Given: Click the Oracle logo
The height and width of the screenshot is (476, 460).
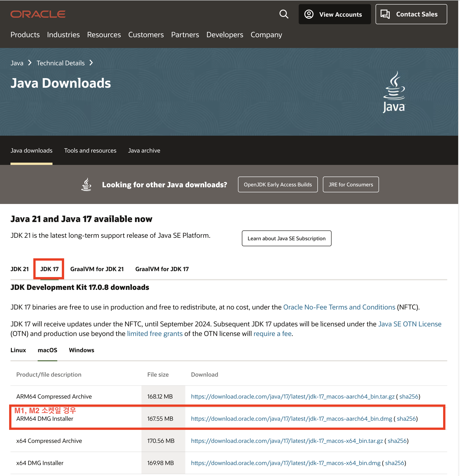Looking at the screenshot, I should pos(38,14).
